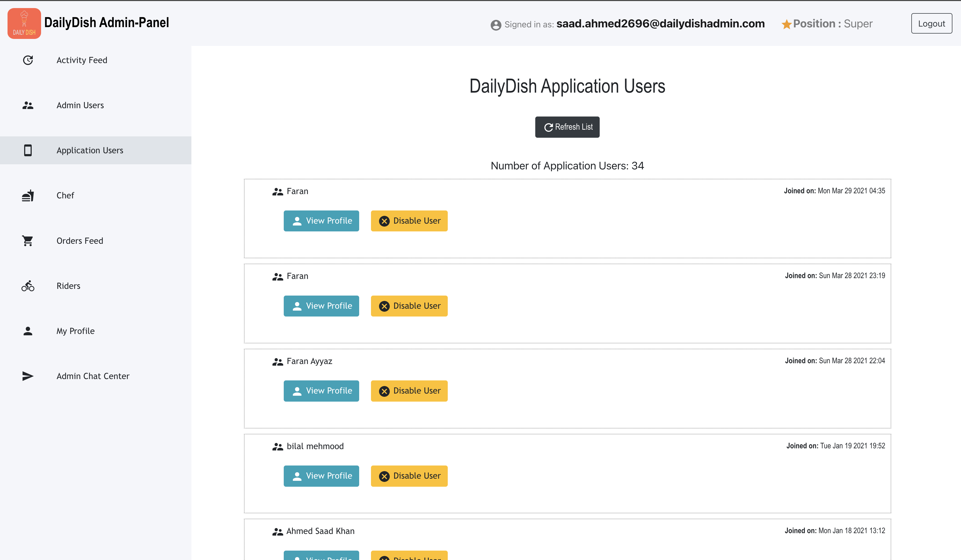The image size is (961, 560).
Task: Disable User Faran joined Mar 29
Action: [x=409, y=221]
